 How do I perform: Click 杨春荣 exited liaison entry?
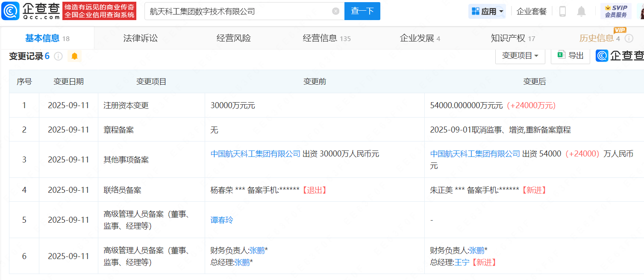tap(269, 190)
